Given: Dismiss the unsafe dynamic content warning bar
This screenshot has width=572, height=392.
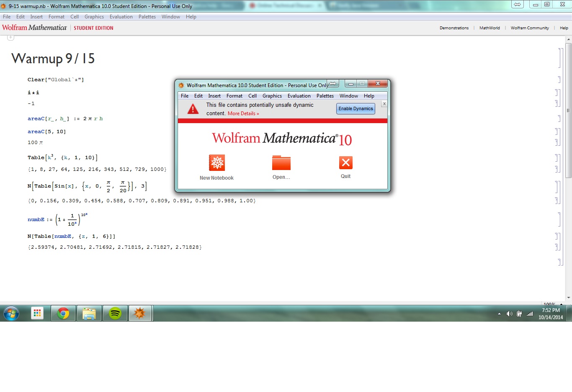Looking at the screenshot, I should tap(384, 104).
